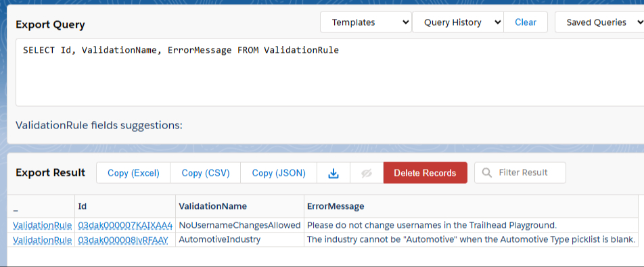Open the 03dak000008IvRFAAY record Id link

point(123,239)
